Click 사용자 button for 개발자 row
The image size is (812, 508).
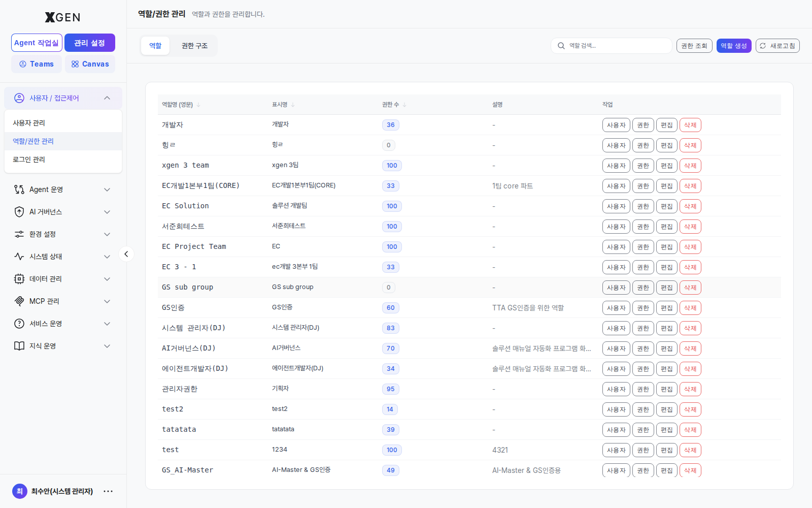coord(616,125)
